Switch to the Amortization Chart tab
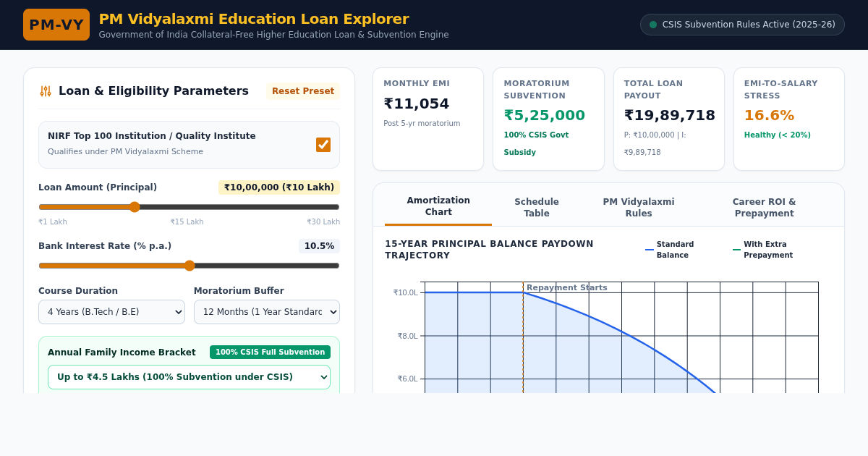The height and width of the screenshot is (456, 868). (x=438, y=206)
